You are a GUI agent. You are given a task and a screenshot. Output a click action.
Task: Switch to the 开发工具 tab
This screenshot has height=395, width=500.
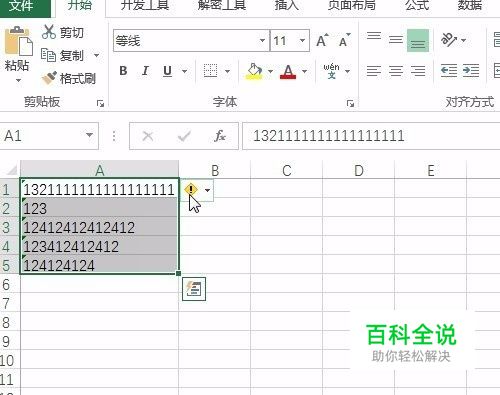pyautogui.click(x=145, y=6)
